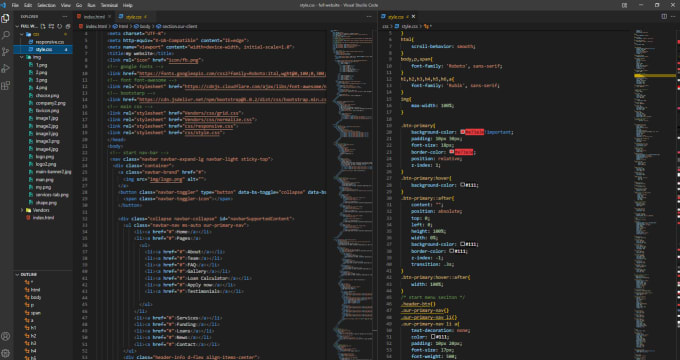Open the Accounts icon in activity bar
Image resolution: width=680 pixels, height=360 pixels.
6,336
